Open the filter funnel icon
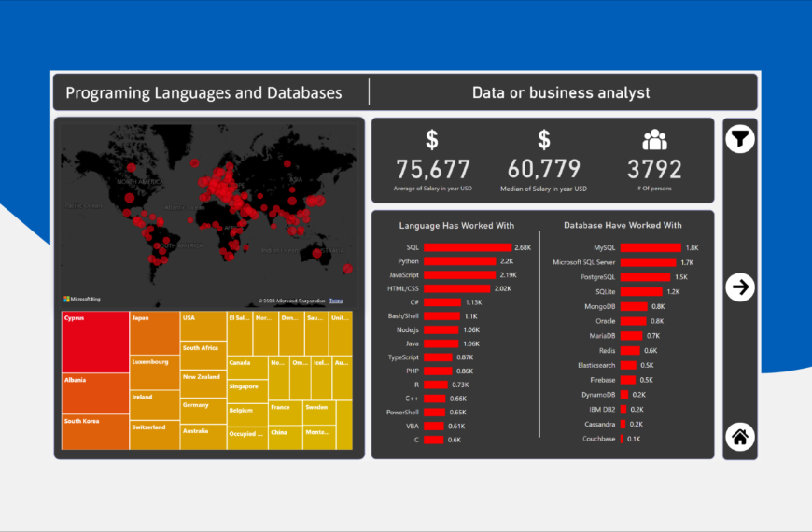The image size is (812, 532). [x=740, y=140]
